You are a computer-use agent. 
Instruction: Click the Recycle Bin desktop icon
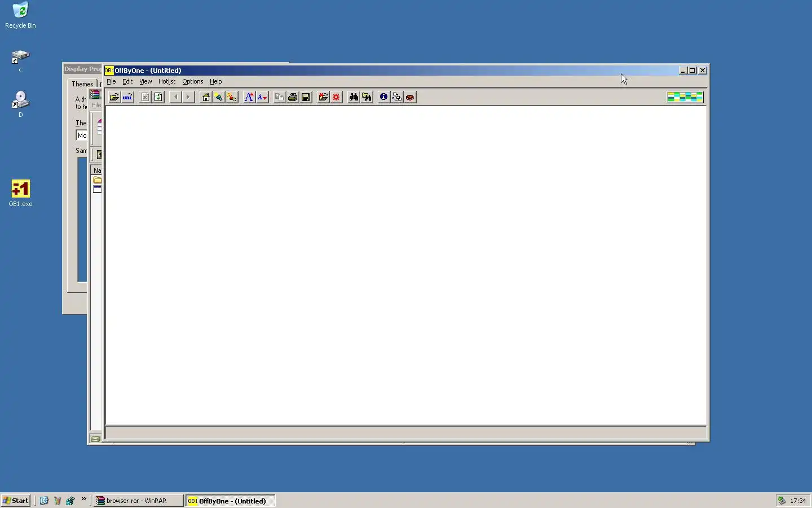click(x=20, y=15)
